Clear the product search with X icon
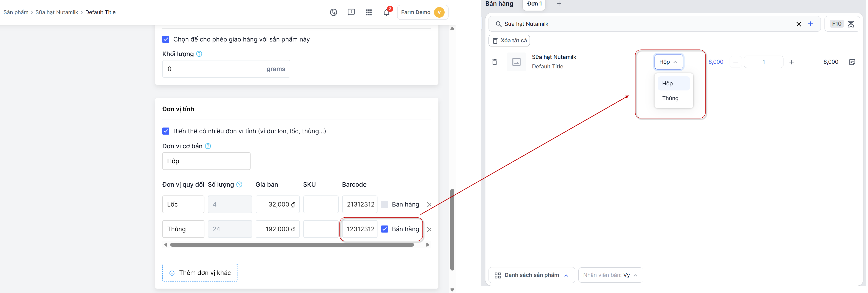This screenshot has width=868, height=293. pos(798,24)
